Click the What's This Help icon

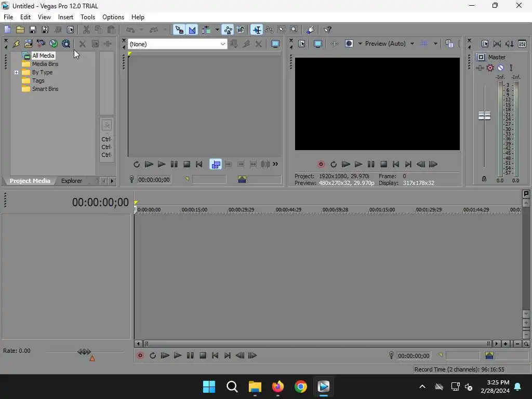[327, 30]
